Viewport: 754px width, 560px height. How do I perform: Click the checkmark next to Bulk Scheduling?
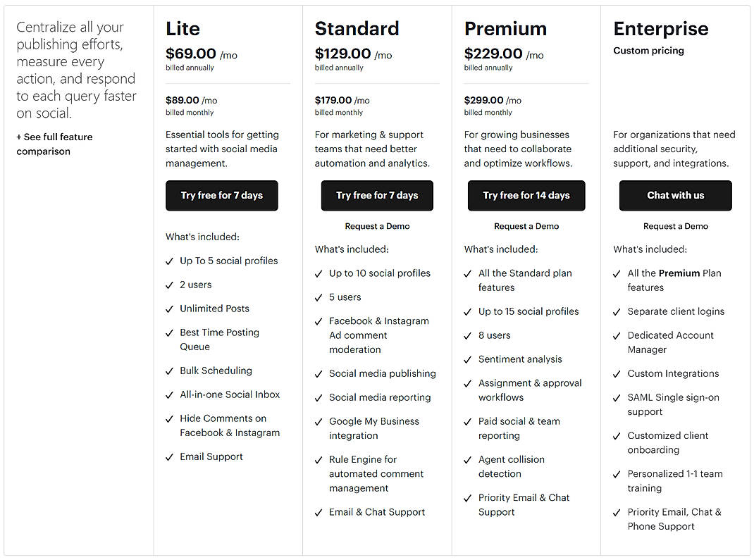[168, 371]
